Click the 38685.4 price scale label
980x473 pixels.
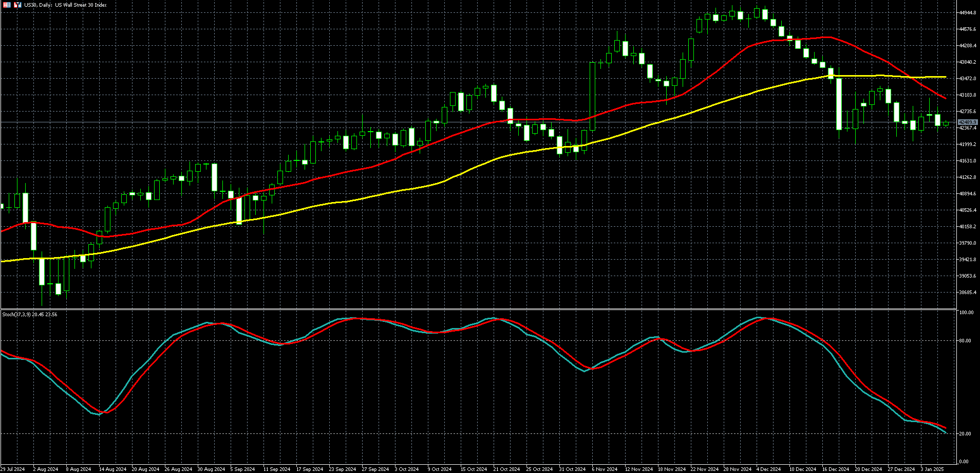(x=967, y=293)
